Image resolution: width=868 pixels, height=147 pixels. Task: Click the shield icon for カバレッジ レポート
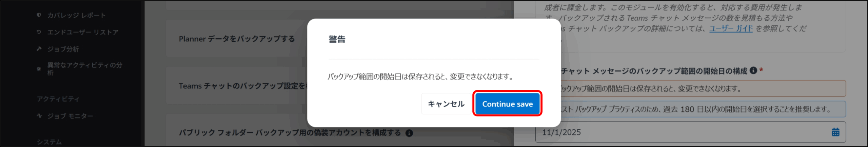coord(39,15)
